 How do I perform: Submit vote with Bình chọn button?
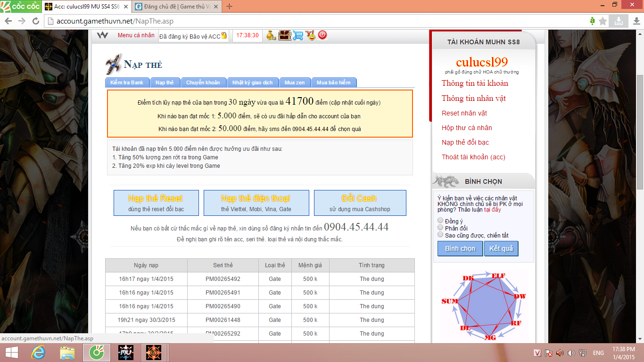click(460, 248)
